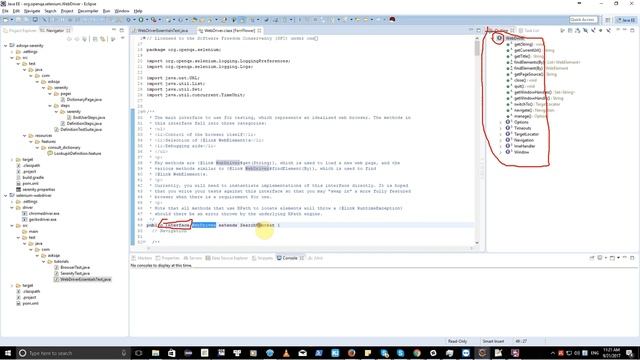This screenshot has width=640, height=360.
Task: Select WebDriverEssentialsTest.java in Navigator tree
Action: tap(83, 279)
